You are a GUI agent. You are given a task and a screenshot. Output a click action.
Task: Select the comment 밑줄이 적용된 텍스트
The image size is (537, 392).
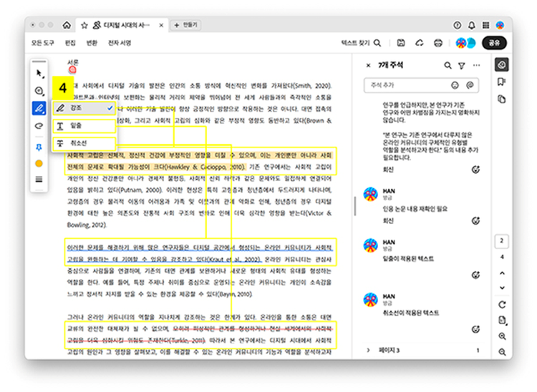coord(408,259)
